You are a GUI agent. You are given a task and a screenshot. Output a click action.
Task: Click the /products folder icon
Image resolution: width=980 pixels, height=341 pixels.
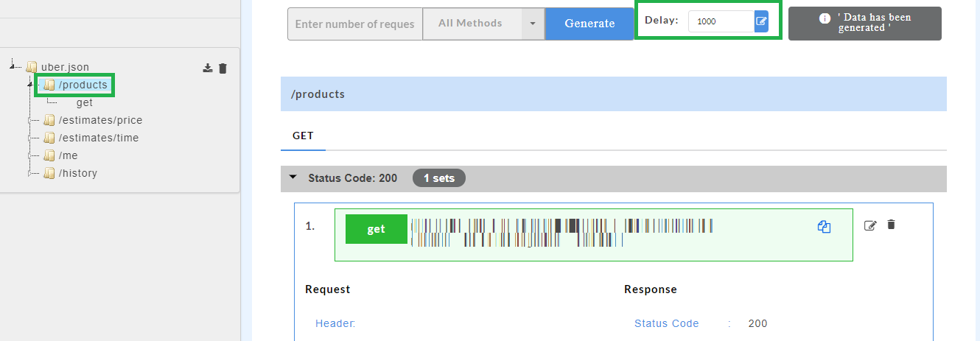(x=49, y=85)
